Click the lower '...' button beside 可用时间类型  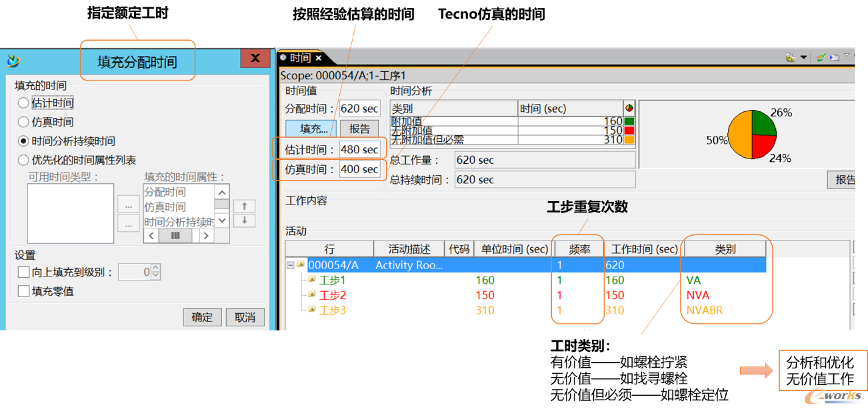129,223
